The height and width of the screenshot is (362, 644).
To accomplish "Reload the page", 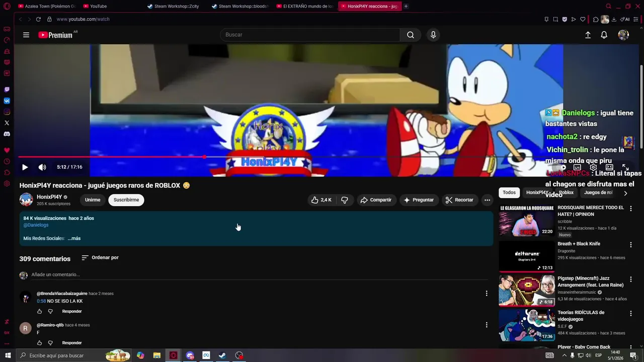I will point(38,19).
